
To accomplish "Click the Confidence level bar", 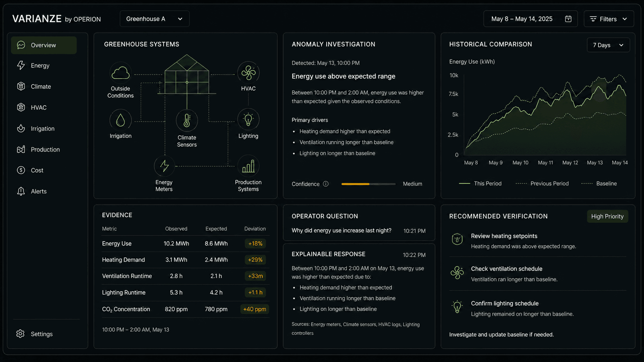I will point(368,184).
